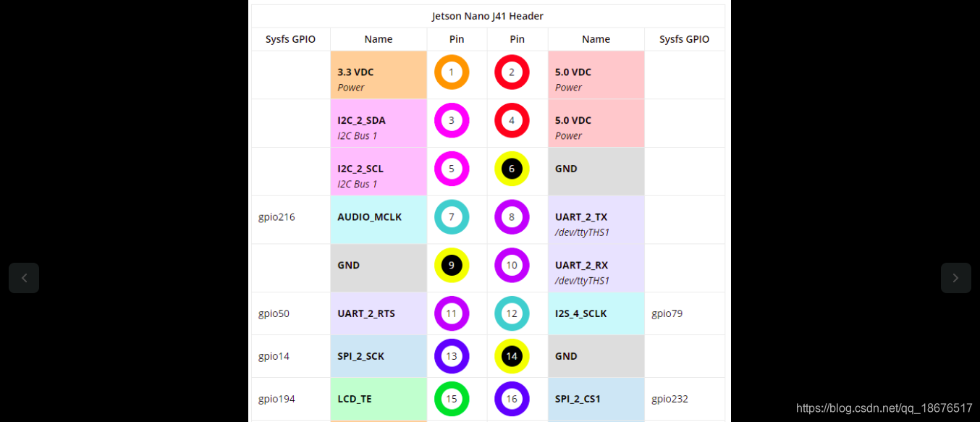Viewport: 980px width, 422px height.
Task: Click the Jetson Nano J41 Header title
Action: point(488,16)
